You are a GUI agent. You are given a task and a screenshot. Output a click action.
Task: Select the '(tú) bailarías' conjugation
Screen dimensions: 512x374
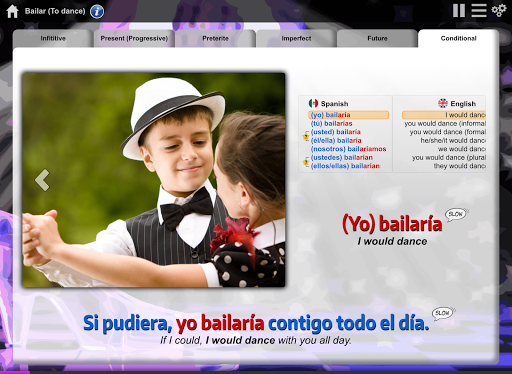point(331,123)
